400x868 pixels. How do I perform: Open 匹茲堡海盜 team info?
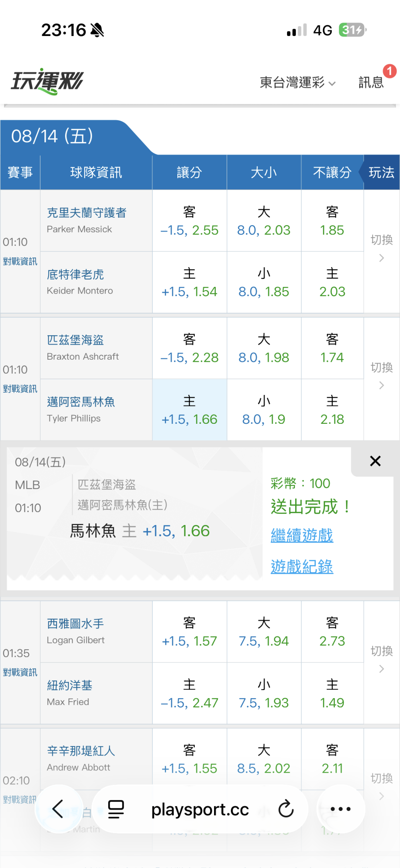pyautogui.click(x=75, y=340)
